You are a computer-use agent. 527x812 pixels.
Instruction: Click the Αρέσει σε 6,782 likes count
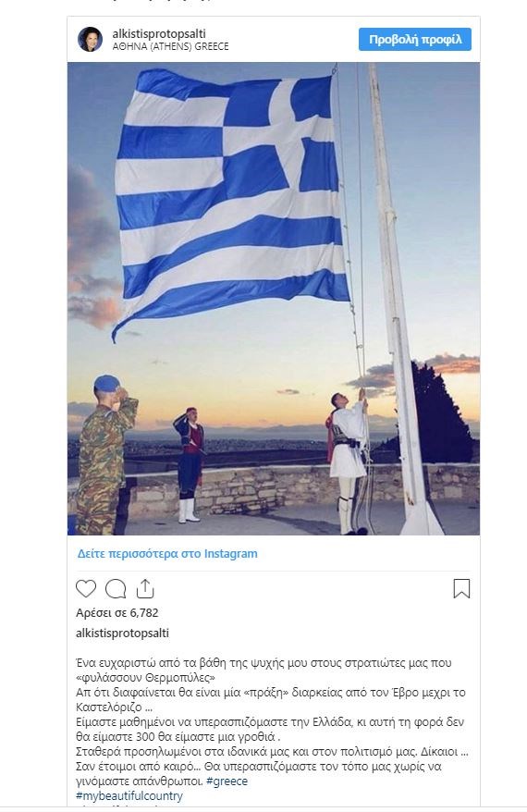pyautogui.click(x=117, y=612)
